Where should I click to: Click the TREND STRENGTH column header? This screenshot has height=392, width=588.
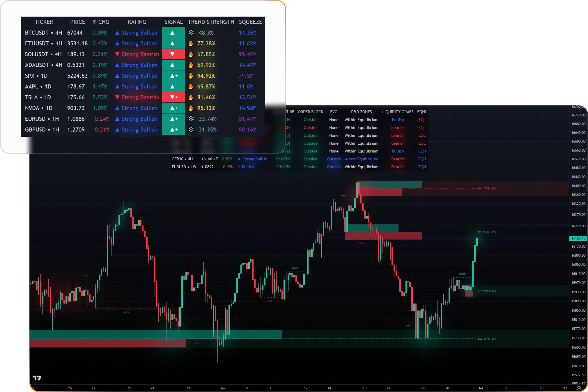pyautogui.click(x=211, y=22)
